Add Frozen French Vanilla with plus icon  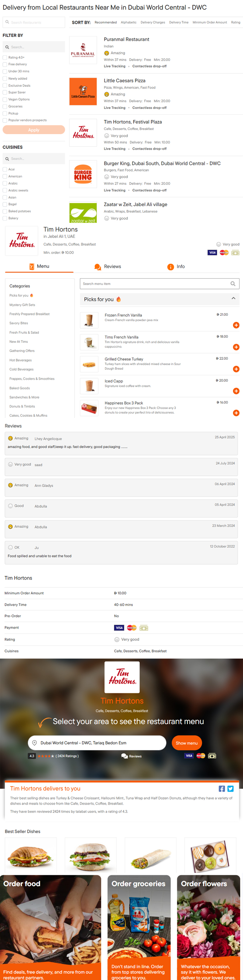(x=236, y=325)
